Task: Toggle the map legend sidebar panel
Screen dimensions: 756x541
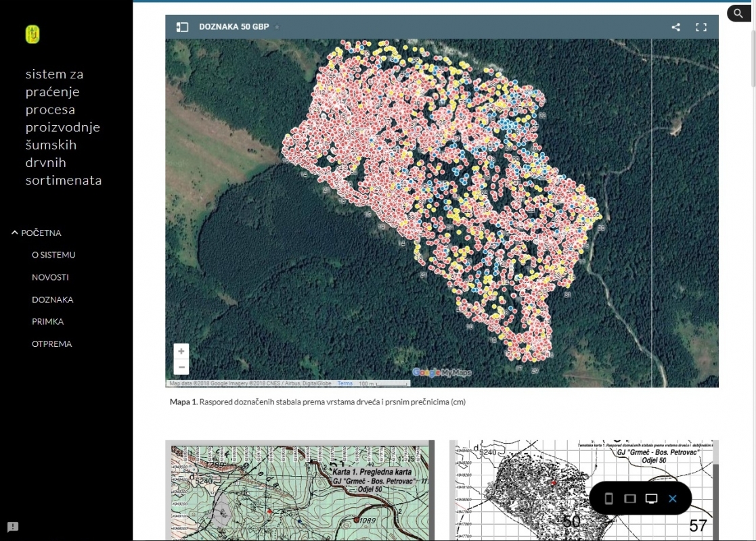Action: click(181, 27)
